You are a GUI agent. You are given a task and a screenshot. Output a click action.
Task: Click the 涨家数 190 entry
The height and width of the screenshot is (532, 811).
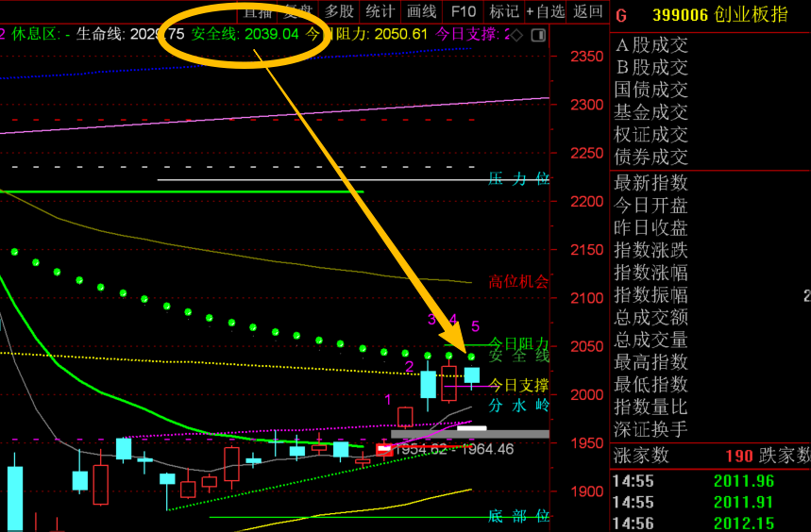click(684, 456)
